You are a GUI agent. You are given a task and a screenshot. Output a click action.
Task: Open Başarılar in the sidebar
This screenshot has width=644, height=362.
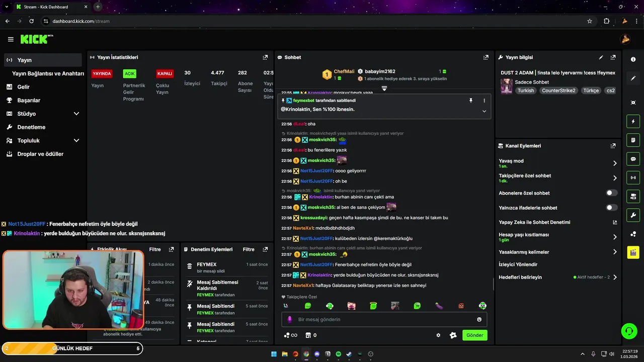[x=43, y=101]
